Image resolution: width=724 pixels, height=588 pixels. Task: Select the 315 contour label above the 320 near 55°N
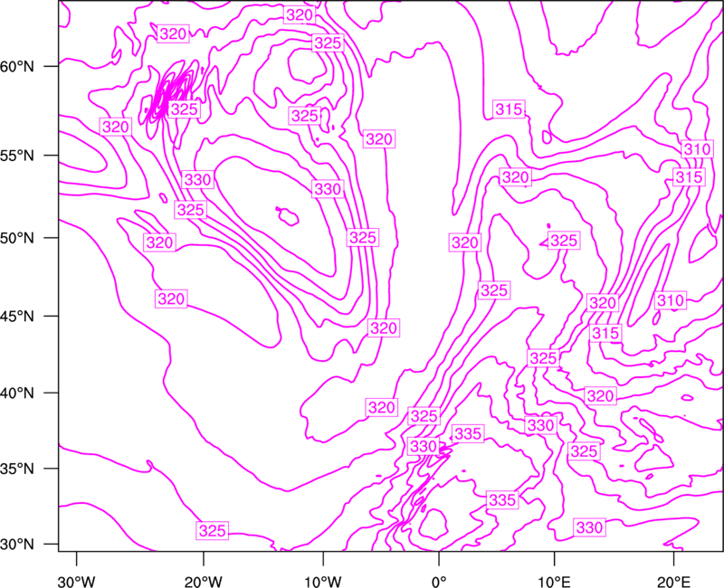point(509,109)
